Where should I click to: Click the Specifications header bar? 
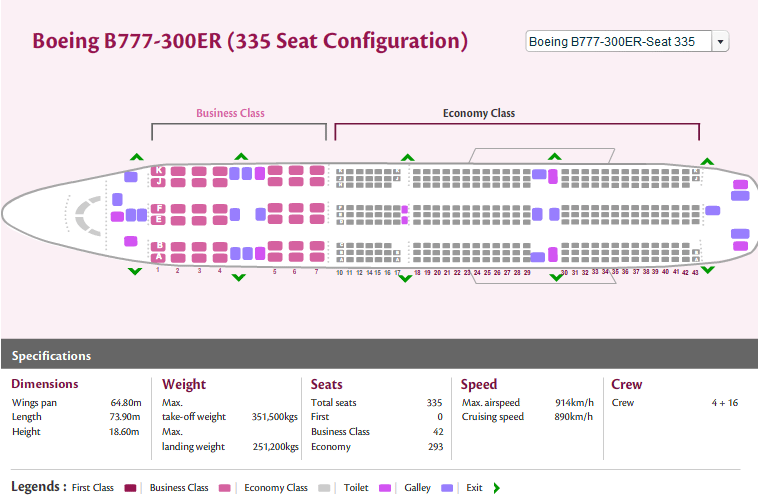tap(379, 355)
